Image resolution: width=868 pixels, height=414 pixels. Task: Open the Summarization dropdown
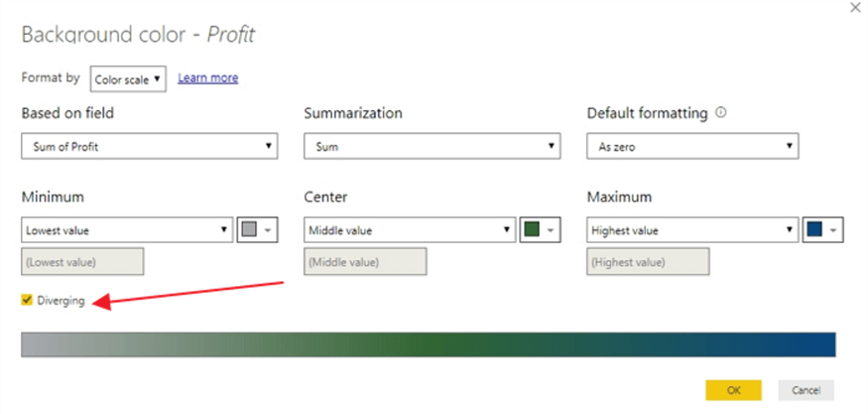point(432,147)
